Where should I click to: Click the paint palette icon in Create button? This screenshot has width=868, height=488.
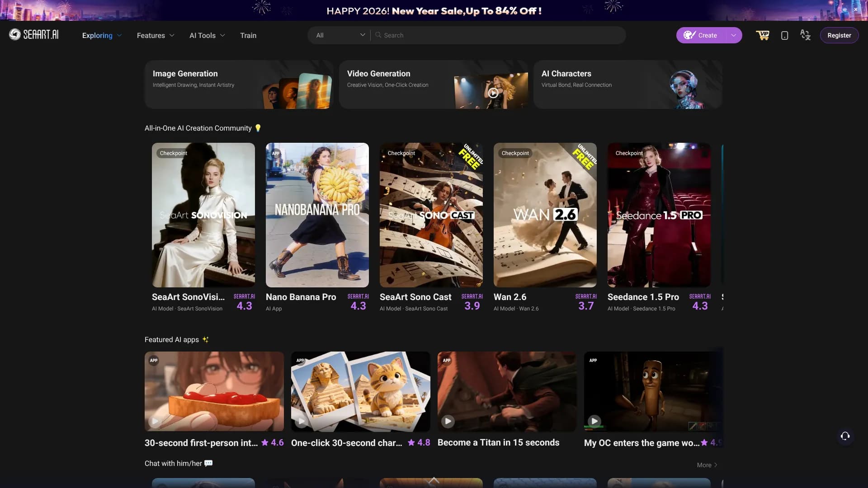(x=689, y=35)
